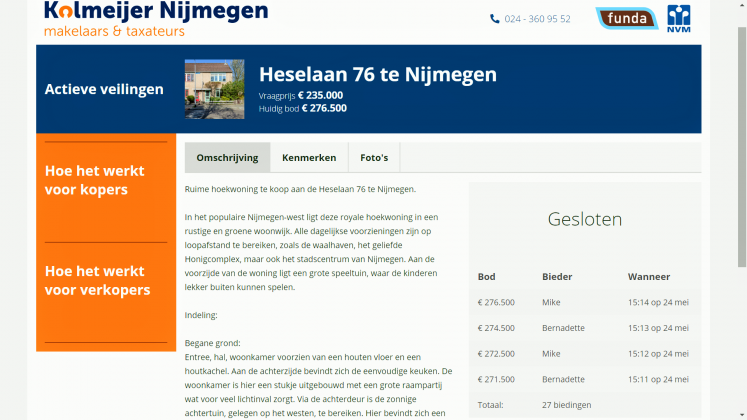Select the Vraagprijs € 235.000 text
The width and height of the screenshot is (747, 420).
point(301,95)
